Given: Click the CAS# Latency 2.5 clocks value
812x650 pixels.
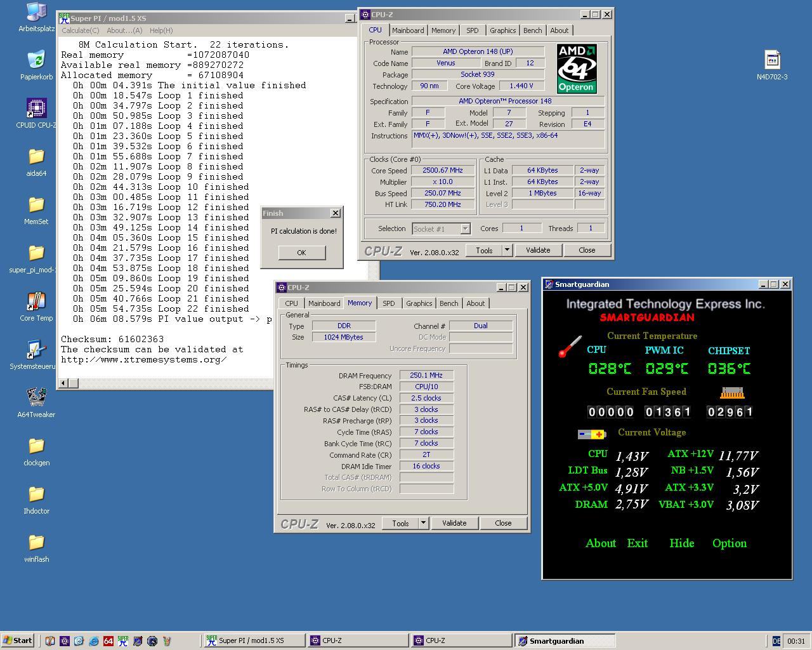Looking at the screenshot, I should point(426,398).
